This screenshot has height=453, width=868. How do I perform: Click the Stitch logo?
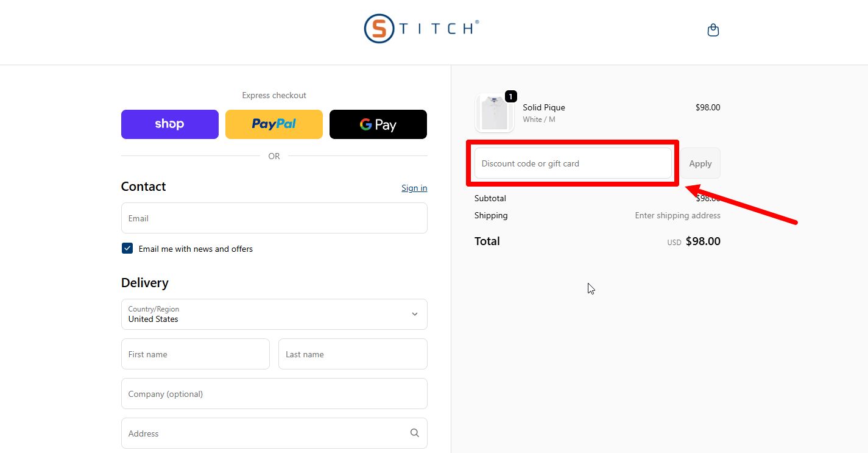[420, 28]
